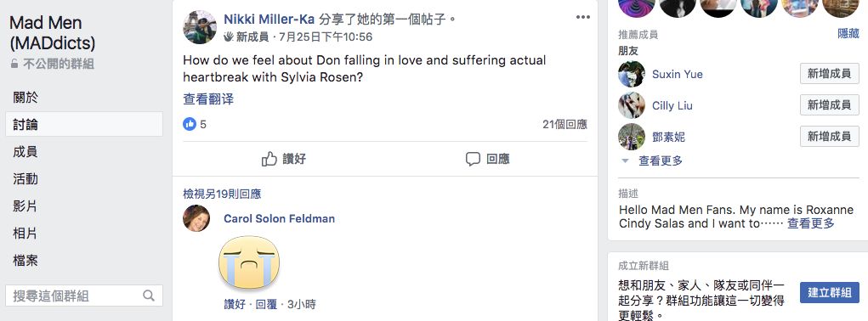Hide suggested members via 隱藏
The image size is (868, 321).
tap(848, 34)
